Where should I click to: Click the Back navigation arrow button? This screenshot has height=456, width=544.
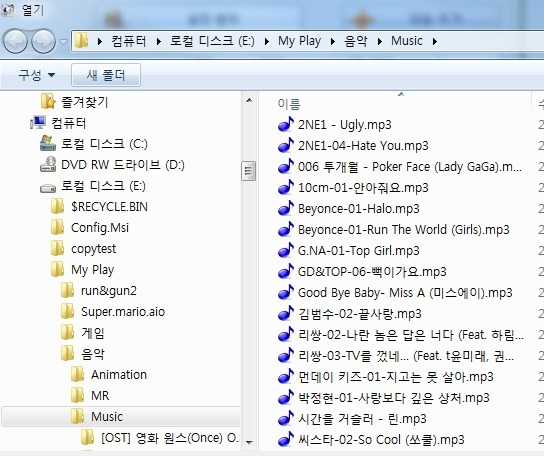pyautogui.click(x=15, y=41)
